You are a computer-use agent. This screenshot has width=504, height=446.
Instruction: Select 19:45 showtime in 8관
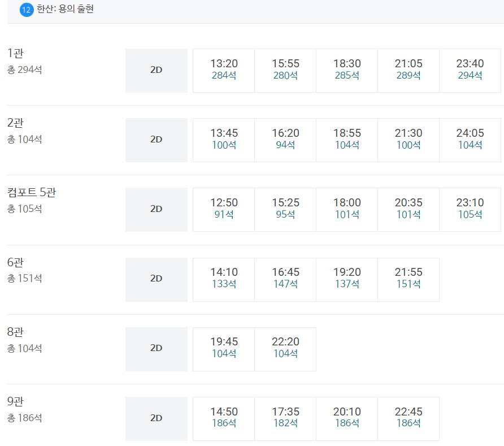coord(224,349)
